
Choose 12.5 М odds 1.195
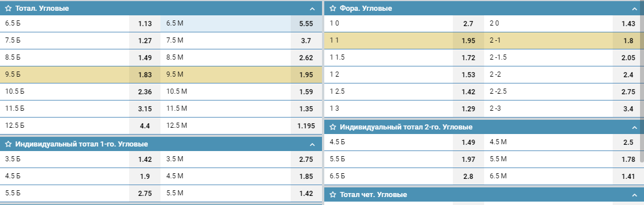tap(307, 126)
